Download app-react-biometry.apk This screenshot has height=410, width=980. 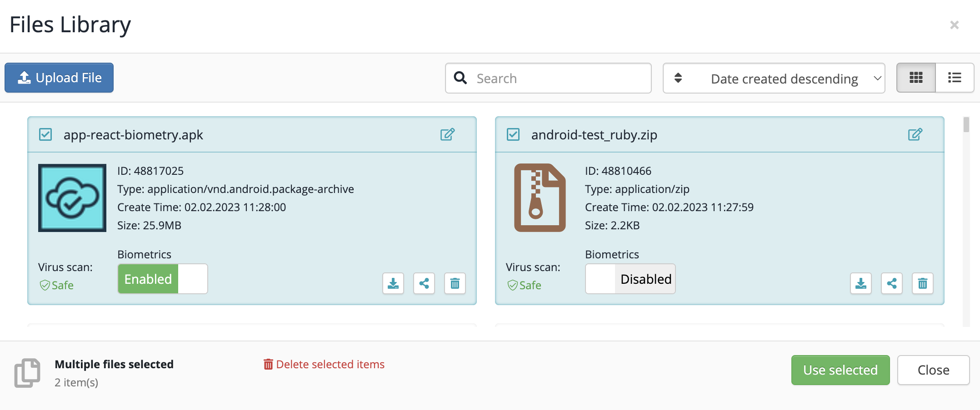click(x=393, y=283)
